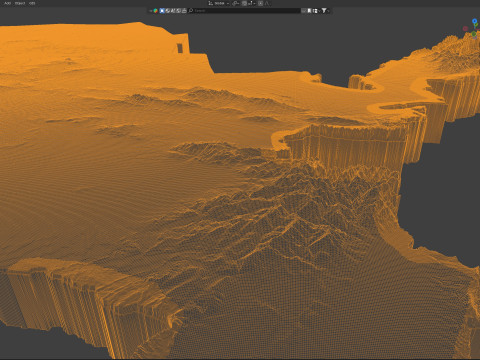
Task: Select the highlighted Set selection mode icon
Action: [x=162, y=11]
